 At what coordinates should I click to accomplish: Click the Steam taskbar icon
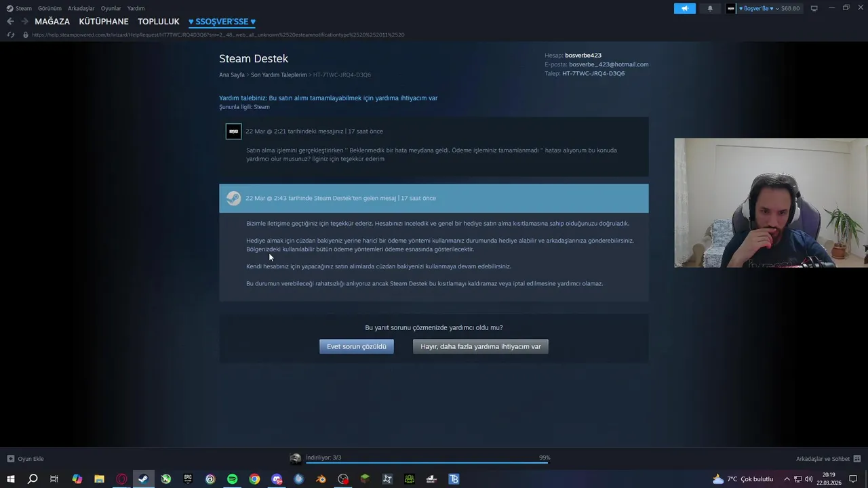point(143,479)
